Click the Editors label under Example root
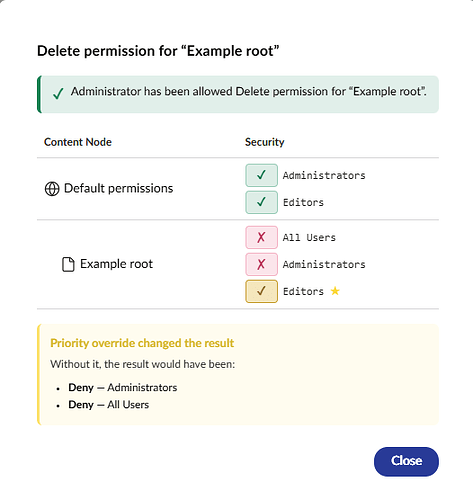The width and height of the screenshot is (473, 500). click(x=303, y=291)
